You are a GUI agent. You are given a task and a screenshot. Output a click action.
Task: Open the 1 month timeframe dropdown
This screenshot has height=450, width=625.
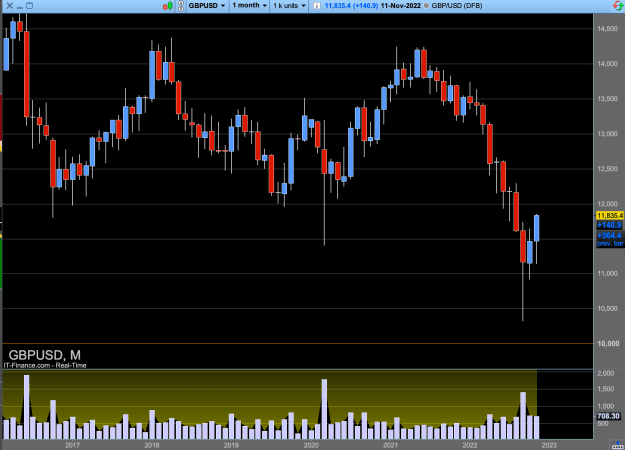click(x=250, y=6)
